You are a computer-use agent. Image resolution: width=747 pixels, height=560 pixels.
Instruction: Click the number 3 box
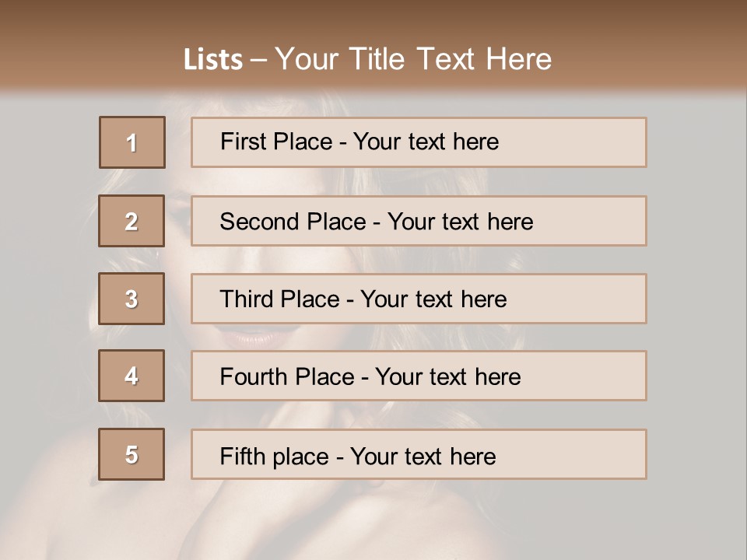click(132, 299)
